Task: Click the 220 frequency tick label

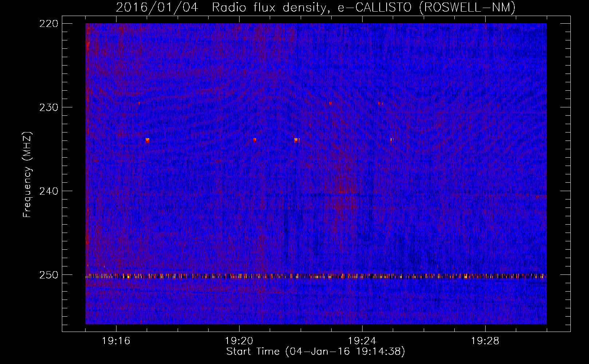Action: [48, 24]
